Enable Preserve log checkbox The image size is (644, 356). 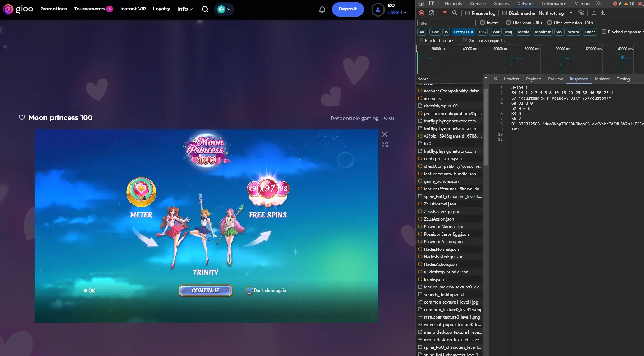[468, 13]
